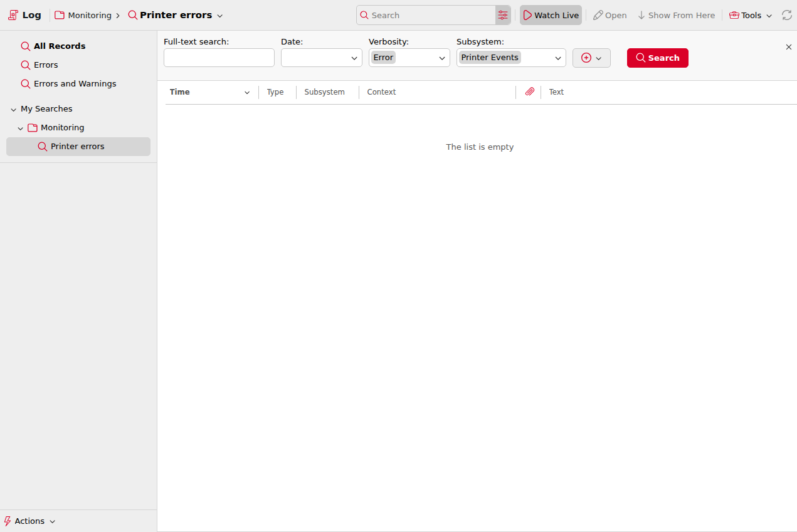The height and width of the screenshot is (532, 797).
Task: Close the search filter panel
Action: [x=789, y=47]
